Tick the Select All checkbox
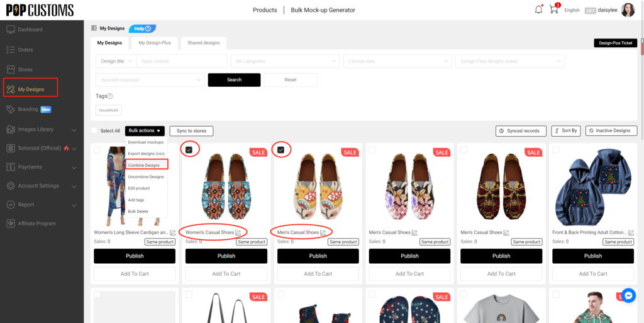Image resolution: width=644 pixels, height=323 pixels. (94, 131)
